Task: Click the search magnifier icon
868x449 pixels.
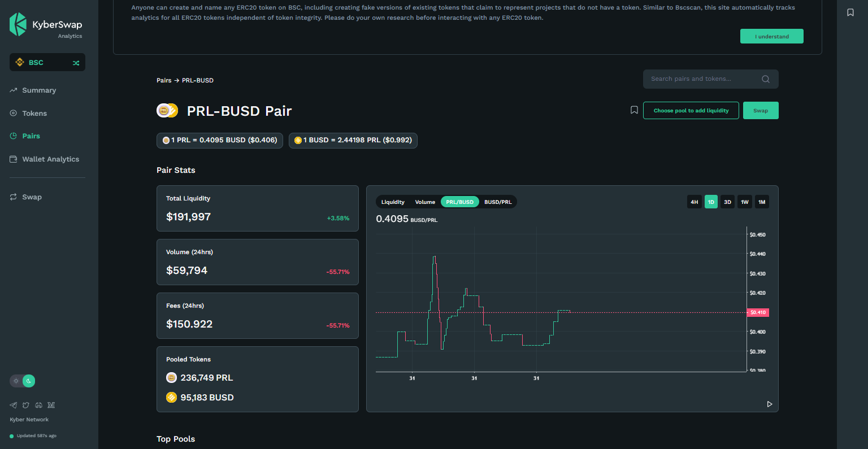Action: pyautogui.click(x=766, y=79)
